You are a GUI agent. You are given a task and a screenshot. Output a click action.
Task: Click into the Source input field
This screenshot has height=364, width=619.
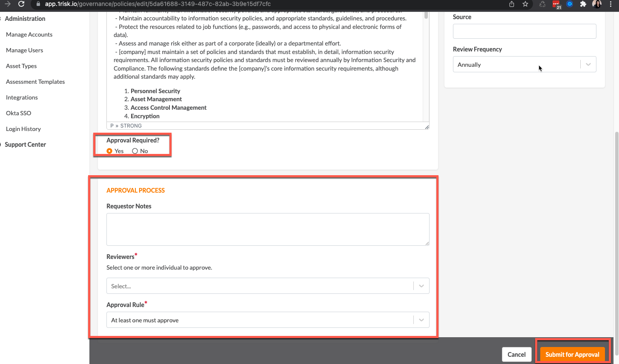524,31
